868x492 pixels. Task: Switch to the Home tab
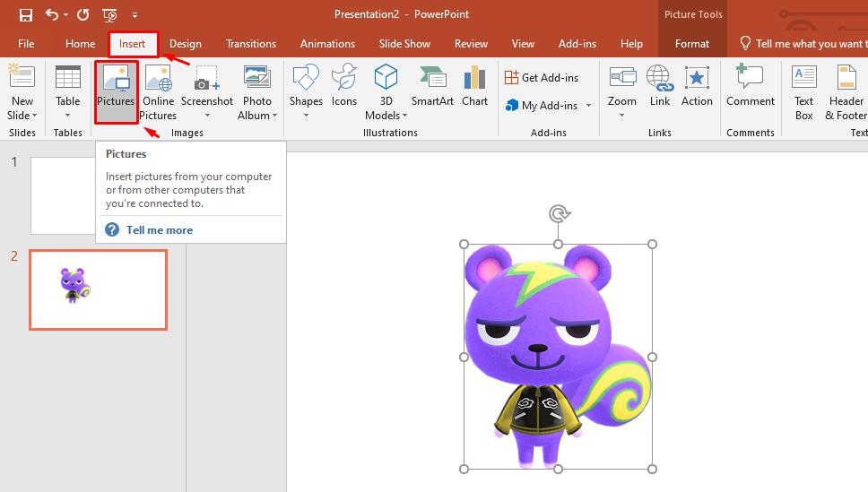tap(81, 44)
